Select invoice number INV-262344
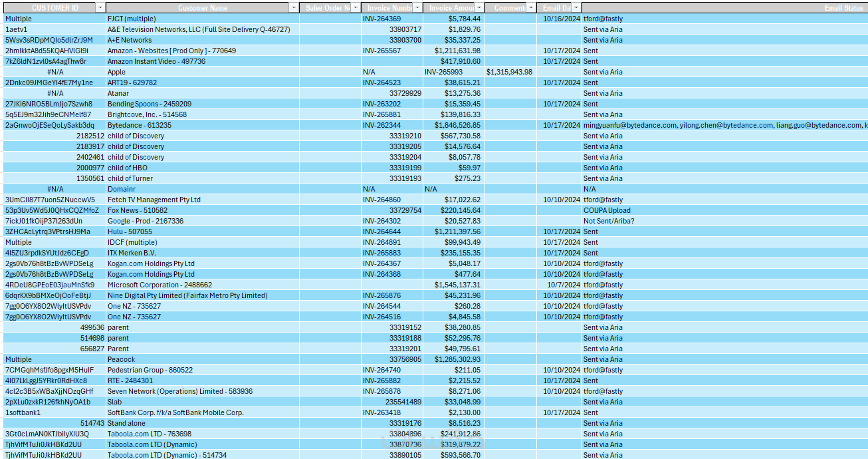The height and width of the screenshot is (459, 868). [x=392, y=125]
